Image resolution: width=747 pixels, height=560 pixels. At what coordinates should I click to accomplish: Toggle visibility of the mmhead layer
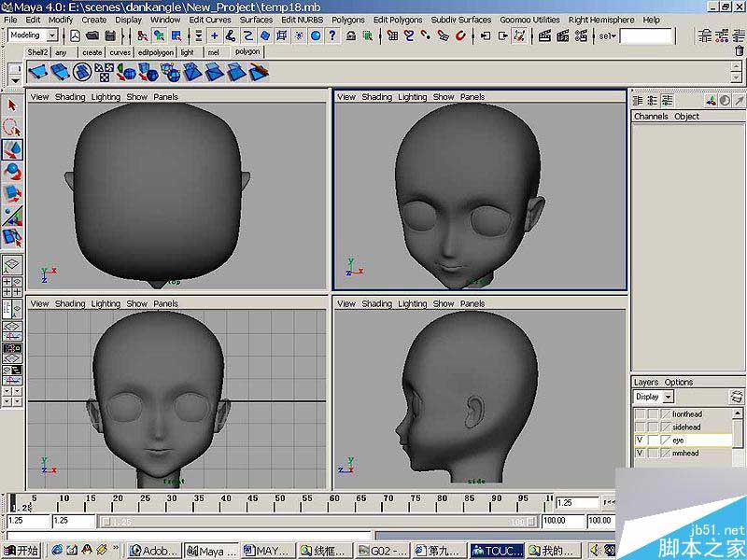(x=640, y=453)
